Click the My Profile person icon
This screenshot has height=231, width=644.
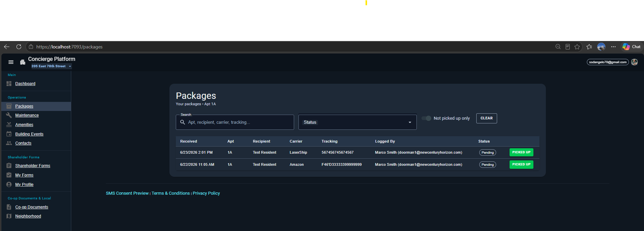click(x=9, y=185)
